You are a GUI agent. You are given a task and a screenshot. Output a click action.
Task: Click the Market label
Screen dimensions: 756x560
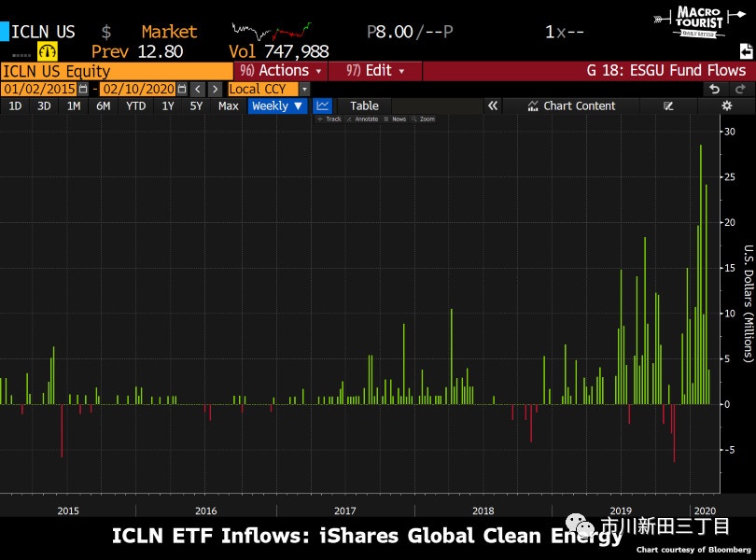coord(169,32)
